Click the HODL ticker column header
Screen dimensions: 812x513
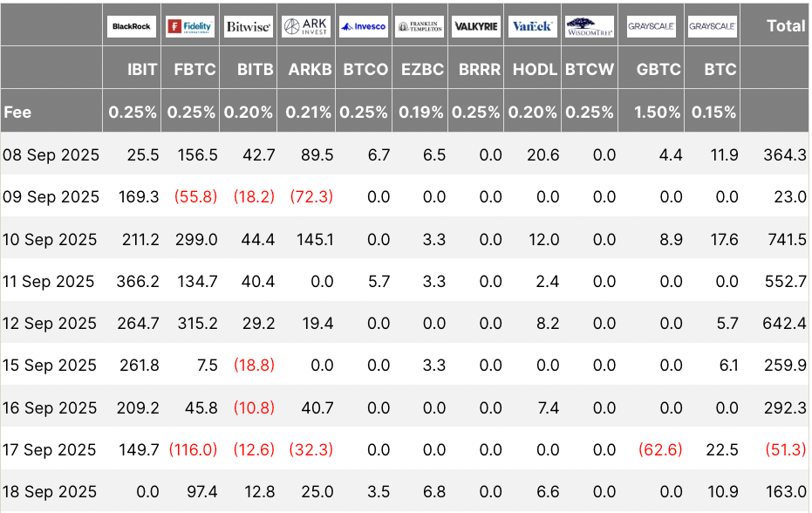535,70
